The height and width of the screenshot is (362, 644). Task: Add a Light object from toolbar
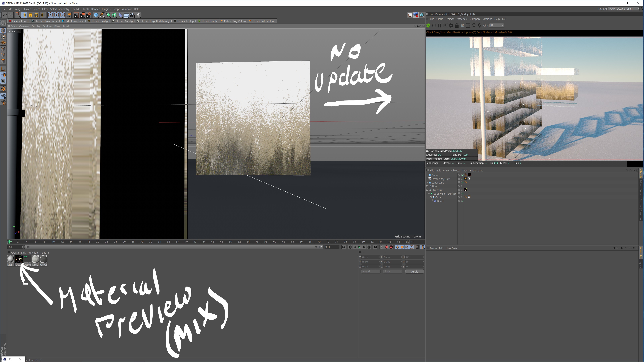tap(139, 15)
